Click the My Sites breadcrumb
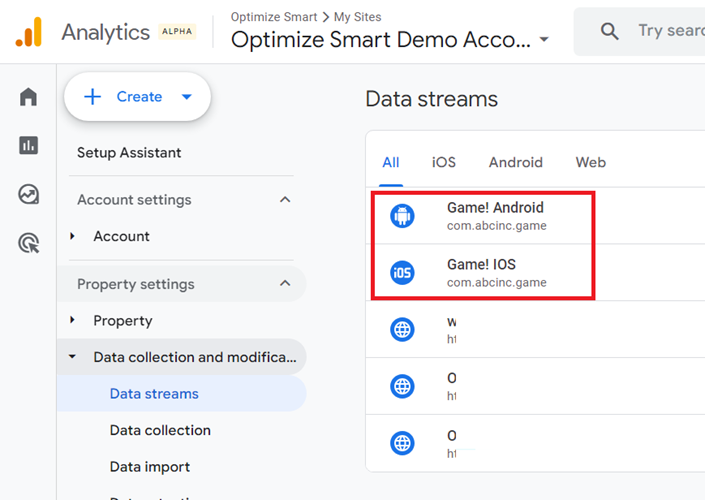Image resolution: width=705 pixels, height=500 pixels. pyautogui.click(x=357, y=17)
